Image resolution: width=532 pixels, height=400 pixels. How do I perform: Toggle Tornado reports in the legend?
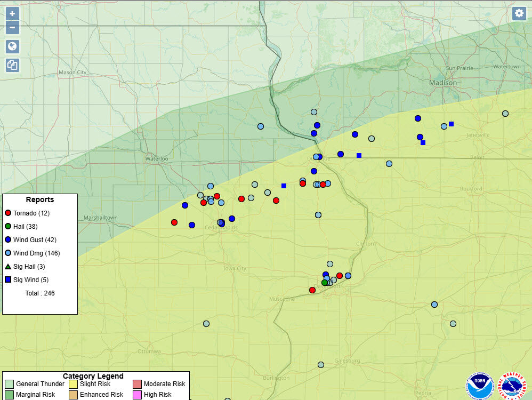[x=8, y=213]
